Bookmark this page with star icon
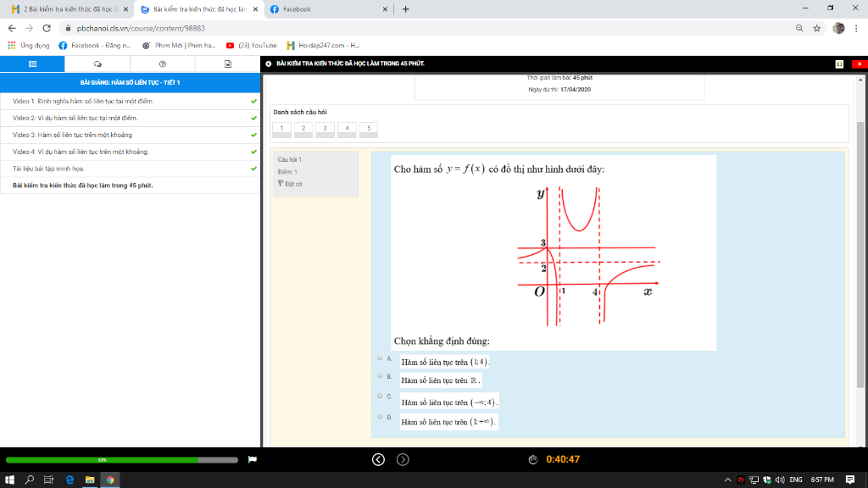Image resolution: width=868 pixels, height=488 pixels. coord(817,28)
